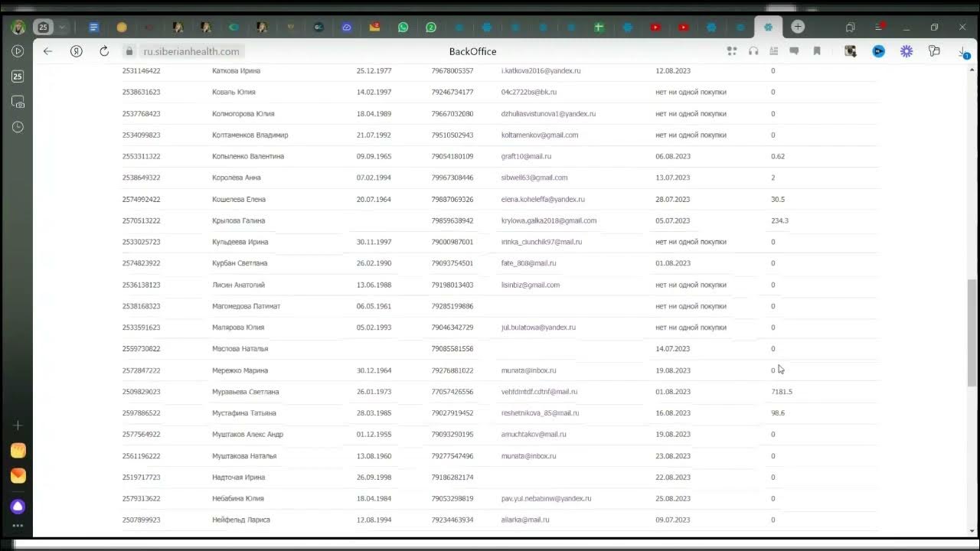Open the sidebar history clock icon

coord(18,127)
